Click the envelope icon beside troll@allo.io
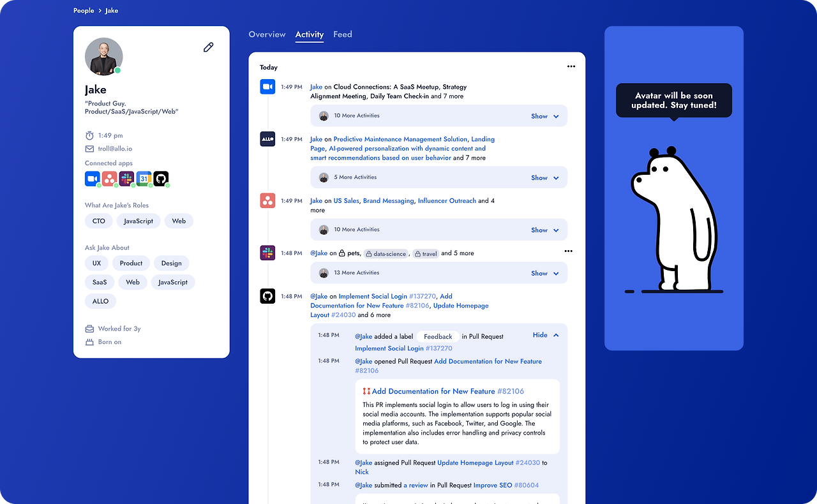Screen dimensions: 817x504 click(89, 149)
